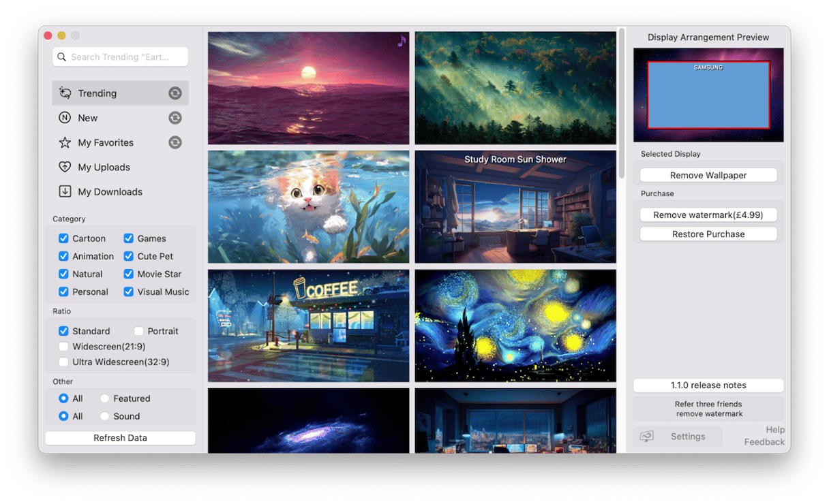Select the pink sunset ocean wallpaper
This screenshot has width=829, height=504.
point(309,88)
